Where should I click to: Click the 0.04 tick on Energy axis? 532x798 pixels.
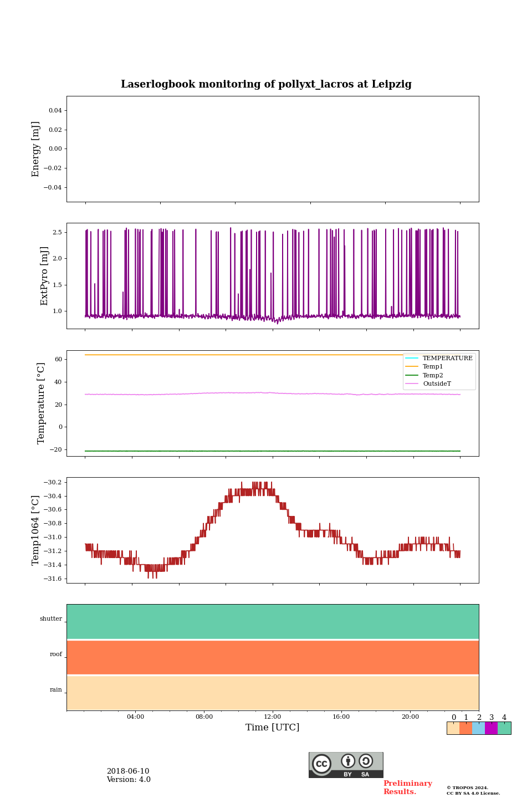(x=55, y=110)
